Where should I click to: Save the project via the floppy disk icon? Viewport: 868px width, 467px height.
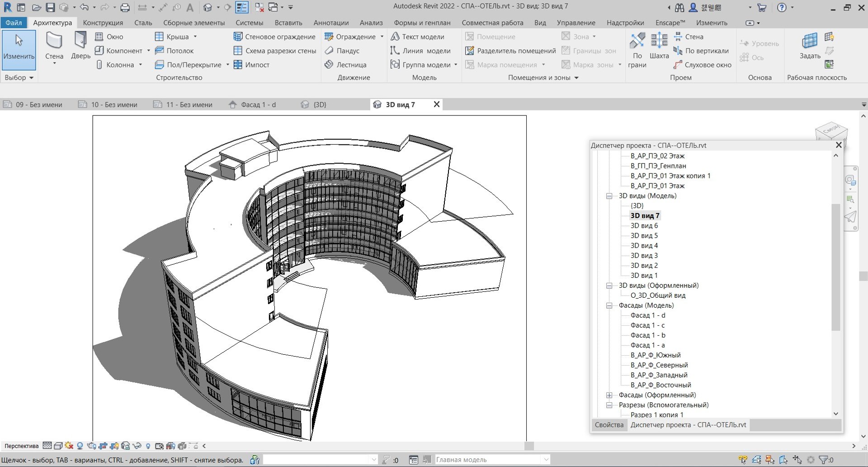[50, 7]
